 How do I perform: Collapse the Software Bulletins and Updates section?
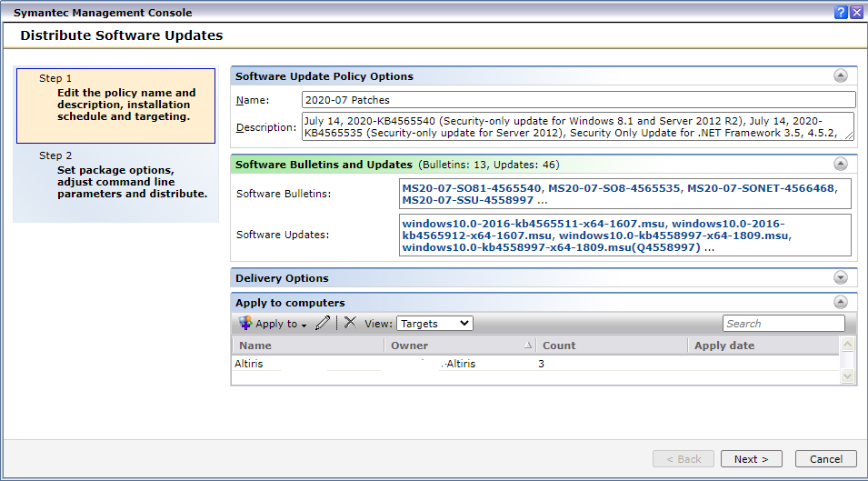coord(841,164)
